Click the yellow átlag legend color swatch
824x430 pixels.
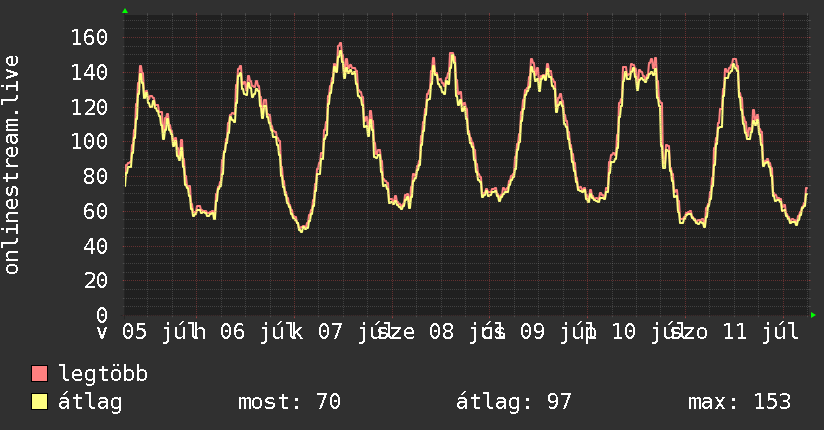pos(39,402)
